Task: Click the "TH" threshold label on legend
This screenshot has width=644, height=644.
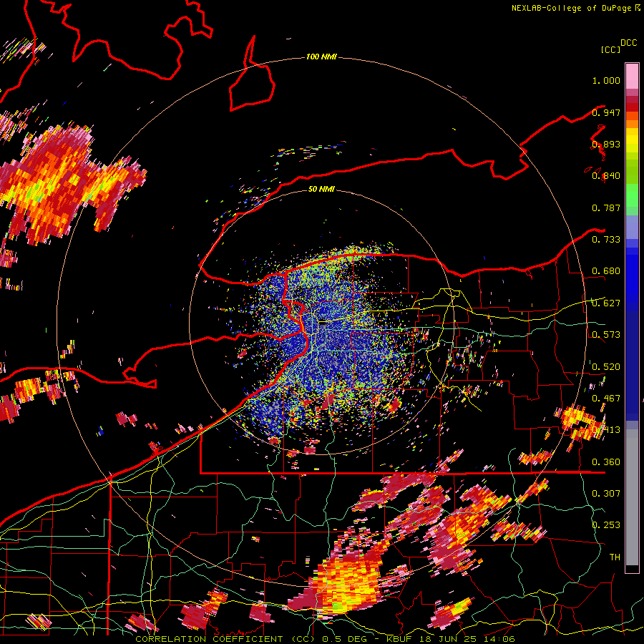Action: coord(615,557)
